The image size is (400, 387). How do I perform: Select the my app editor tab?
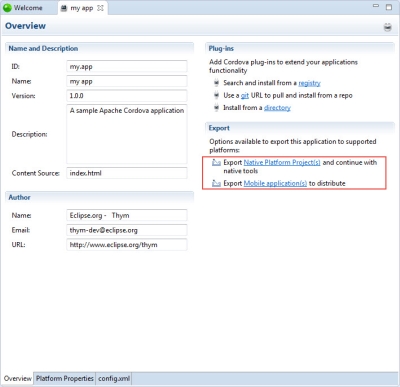[82, 8]
